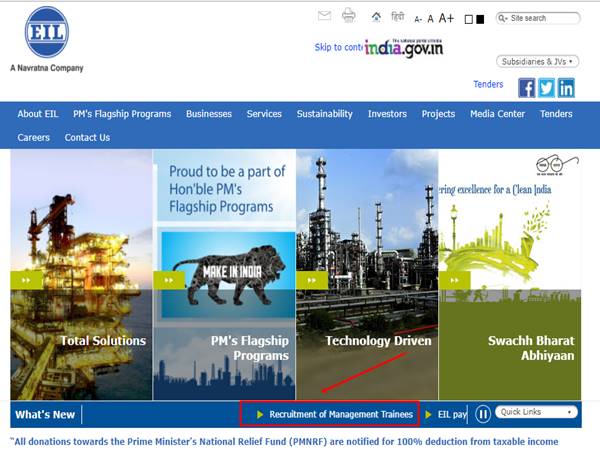Open the Services menu

tap(264, 114)
